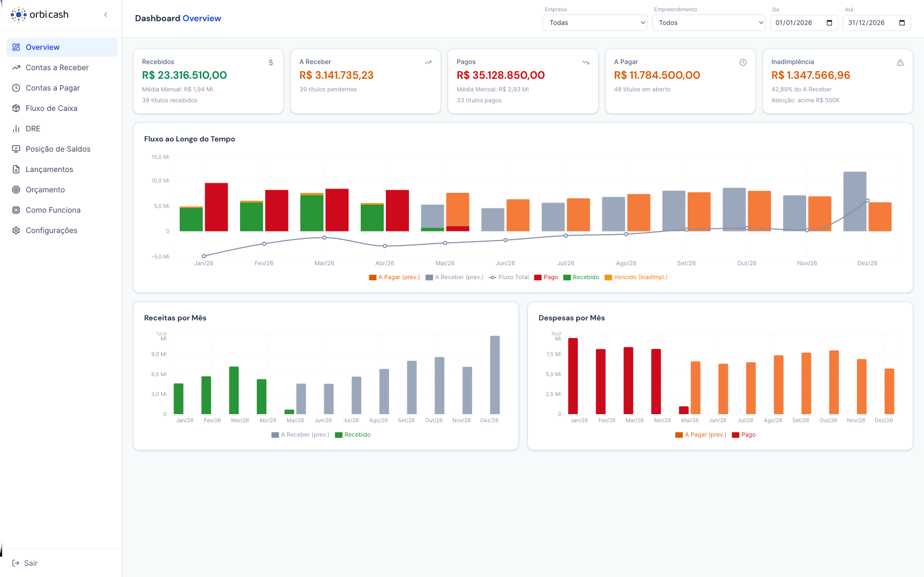Screen dimensions: 924x577
Task: Click the Mar/26 green bar in Receitas chart
Action: [234, 391]
